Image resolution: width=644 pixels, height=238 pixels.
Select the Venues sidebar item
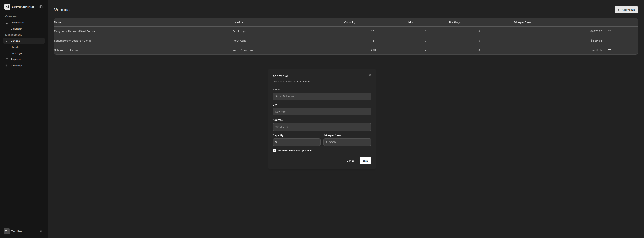(15, 41)
